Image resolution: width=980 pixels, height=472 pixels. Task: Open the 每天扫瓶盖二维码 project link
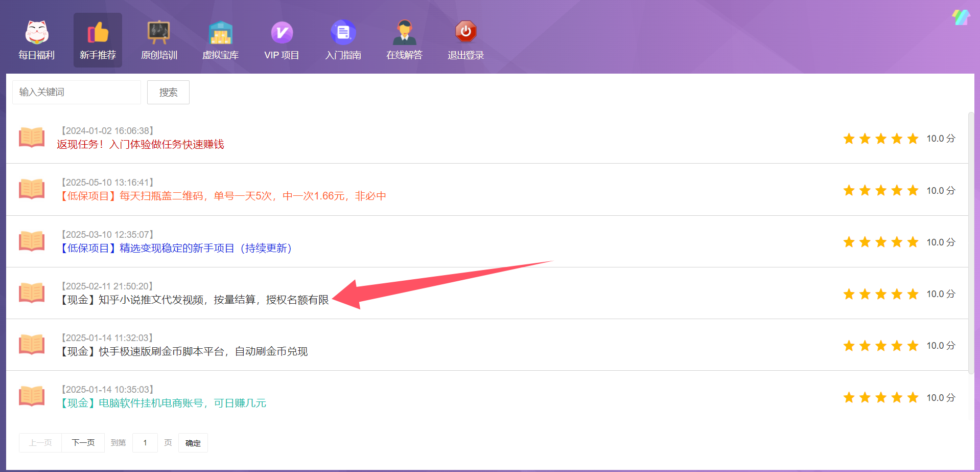point(223,196)
